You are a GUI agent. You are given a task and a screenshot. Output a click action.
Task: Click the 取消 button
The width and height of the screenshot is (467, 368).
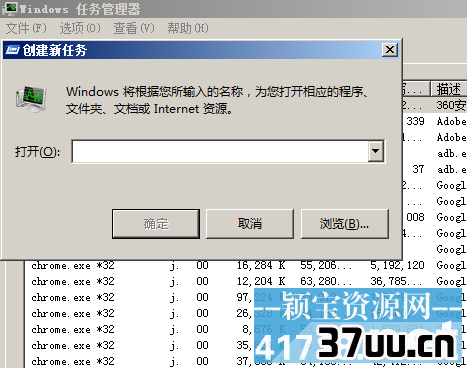tap(250, 224)
